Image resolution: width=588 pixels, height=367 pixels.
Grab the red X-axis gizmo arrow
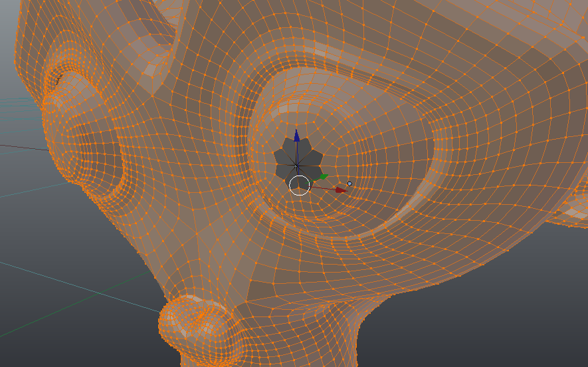pos(341,190)
